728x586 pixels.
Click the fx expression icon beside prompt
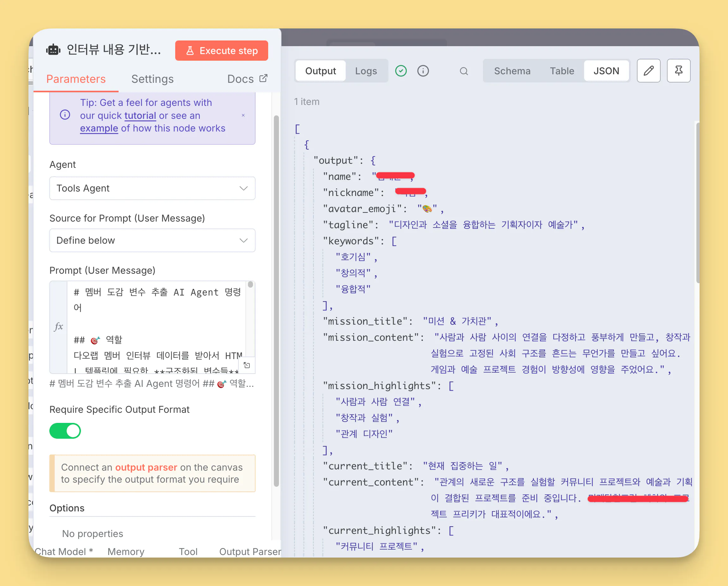pos(59,327)
